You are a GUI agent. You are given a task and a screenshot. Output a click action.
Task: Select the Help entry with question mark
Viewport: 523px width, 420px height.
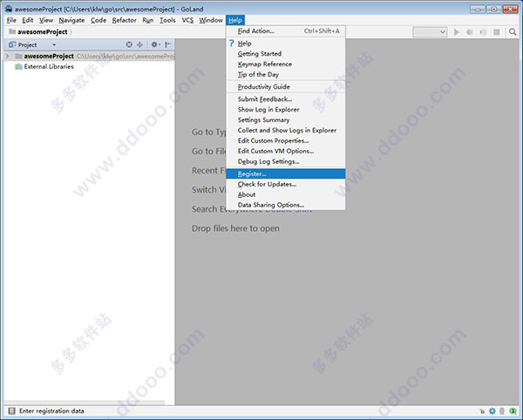[286, 44]
